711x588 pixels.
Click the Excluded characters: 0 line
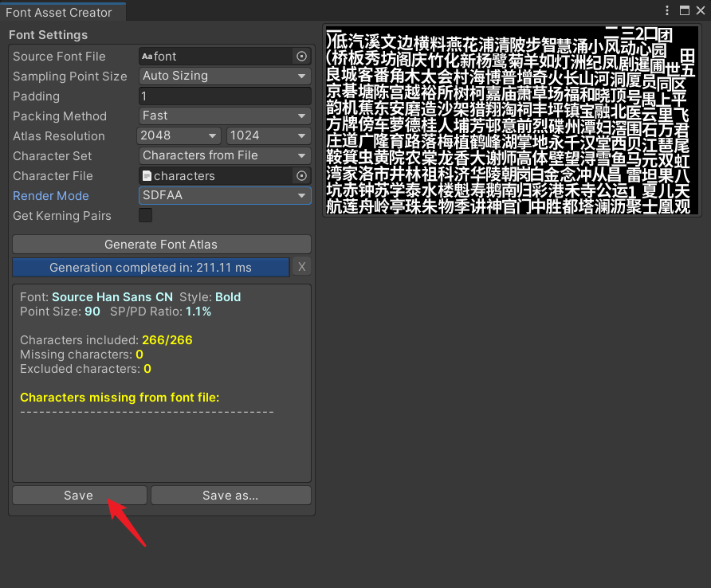tap(86, 369)
